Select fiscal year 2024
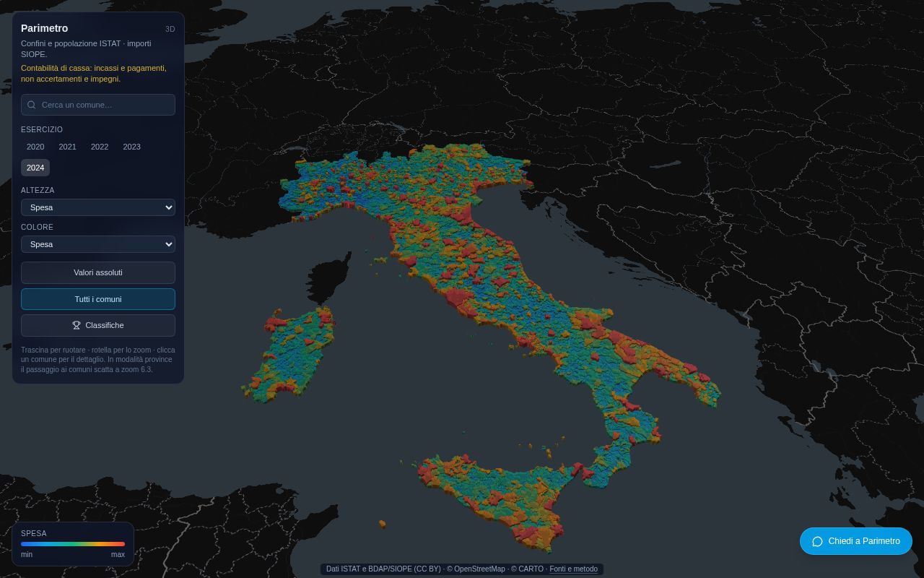The image size is (924, 578). click(35, 168)
